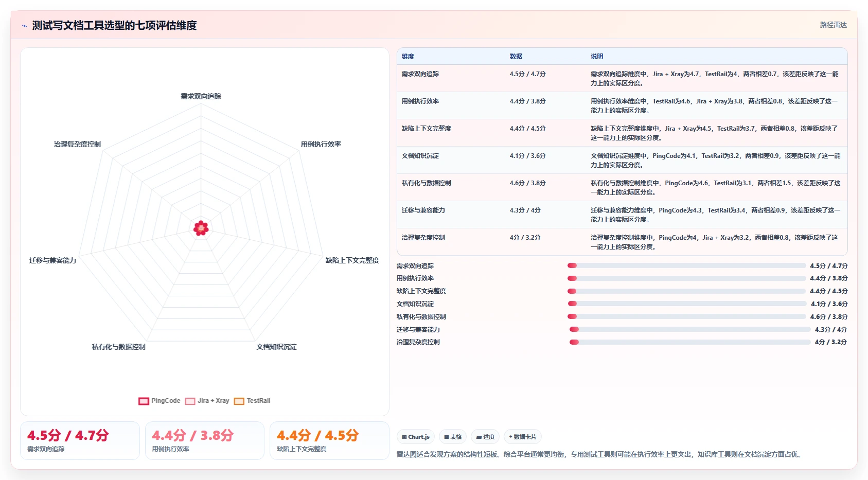Click the 路径雷达 label in header
The image size is (868, 480).
coord(833,25)
